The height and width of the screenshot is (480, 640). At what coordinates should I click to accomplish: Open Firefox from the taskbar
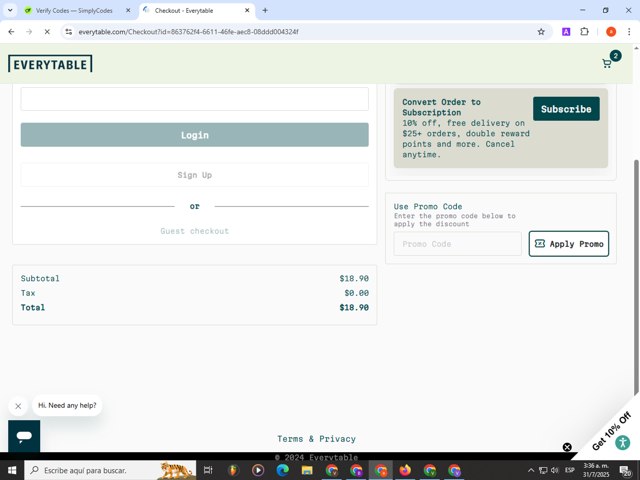tap(405, 470)
